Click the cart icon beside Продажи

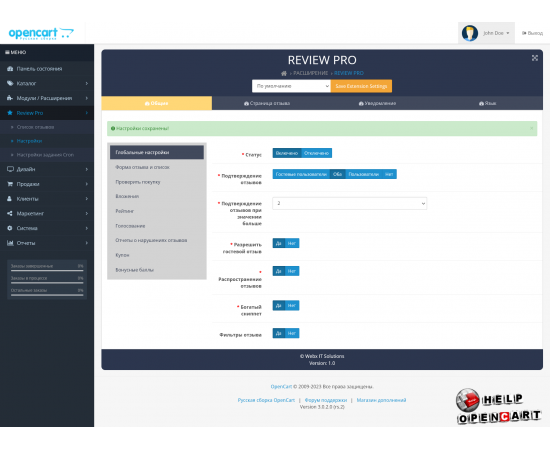click(x=10, y=184)
